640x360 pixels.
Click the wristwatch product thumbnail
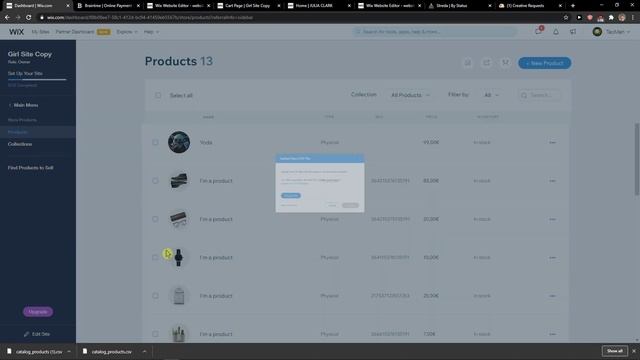(178, 258)
